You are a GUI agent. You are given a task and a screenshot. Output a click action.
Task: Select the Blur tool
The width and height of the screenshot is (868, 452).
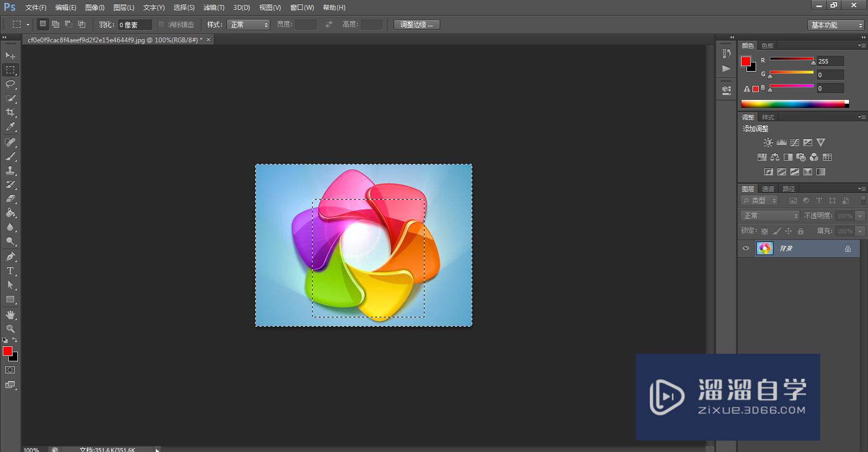pyautogui.click(x=10, y=227)
